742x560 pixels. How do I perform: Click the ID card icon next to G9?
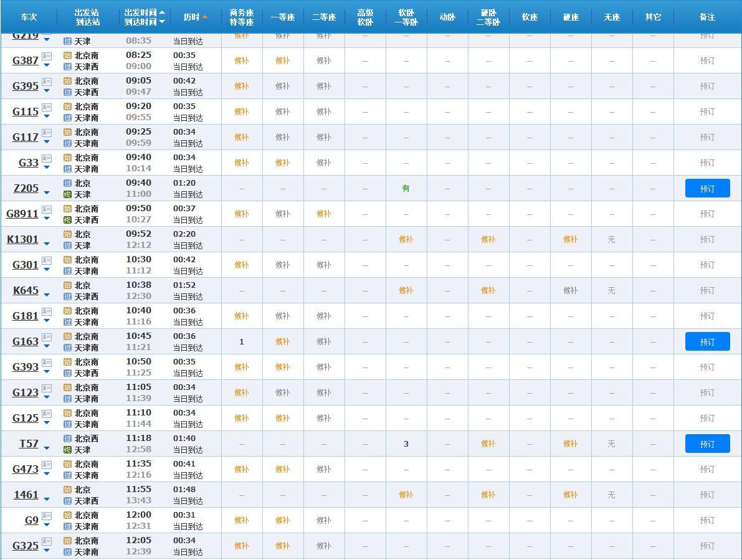[x=46, y=516]
